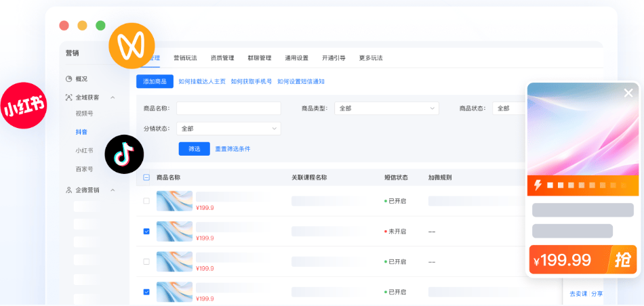Click the popup card's gradient cover image
This screenshot has height=306, width=644.
coord(583,129)
